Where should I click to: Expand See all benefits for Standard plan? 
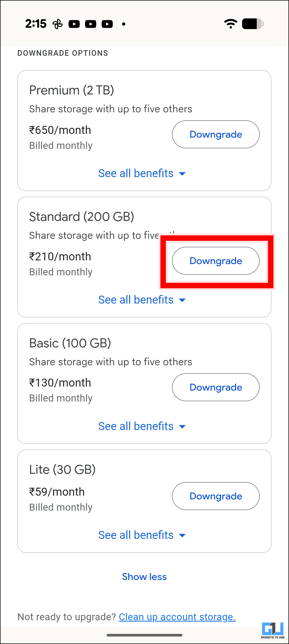click(142, 300)
